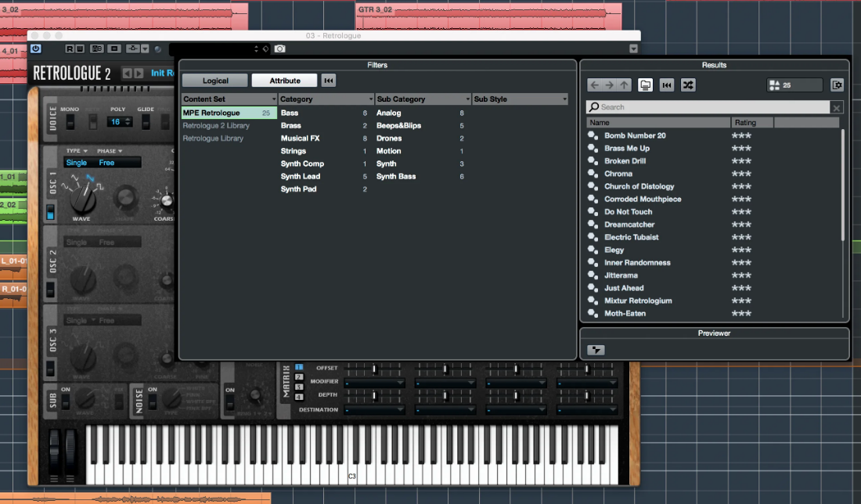Open first Matrix MODIFIER dropdown
The image size is (861, 504).
coord(374,382)
